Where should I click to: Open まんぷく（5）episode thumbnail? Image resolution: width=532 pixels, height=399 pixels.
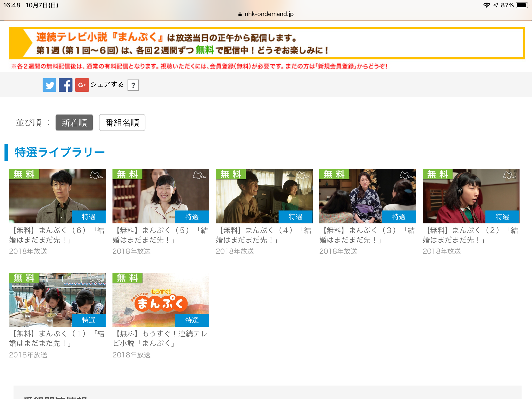pyautogui.click(x=161, y=196)
